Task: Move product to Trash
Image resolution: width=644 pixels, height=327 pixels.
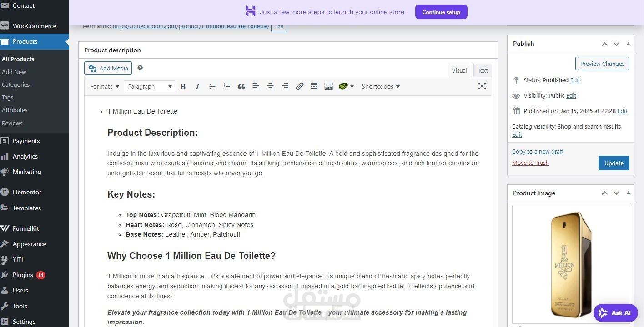Action: [x=530, y=163]
